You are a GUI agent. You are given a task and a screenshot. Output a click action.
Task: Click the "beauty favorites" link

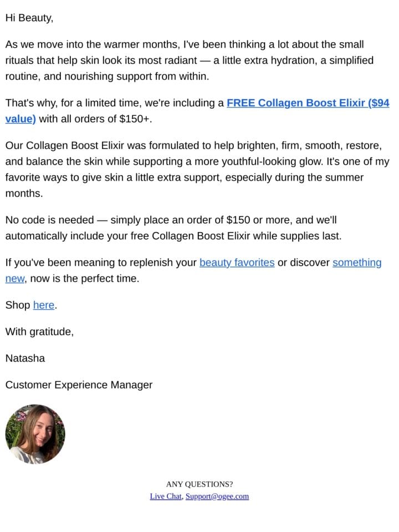237,263
